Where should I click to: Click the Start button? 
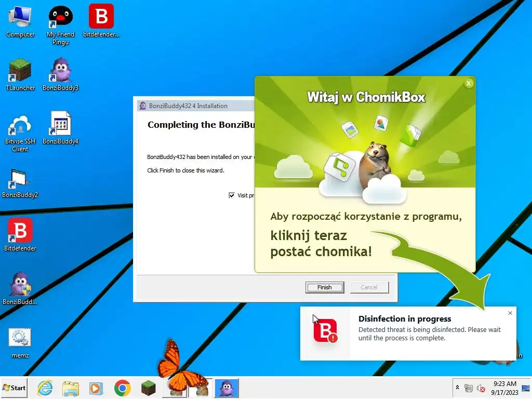coord(14,388)
